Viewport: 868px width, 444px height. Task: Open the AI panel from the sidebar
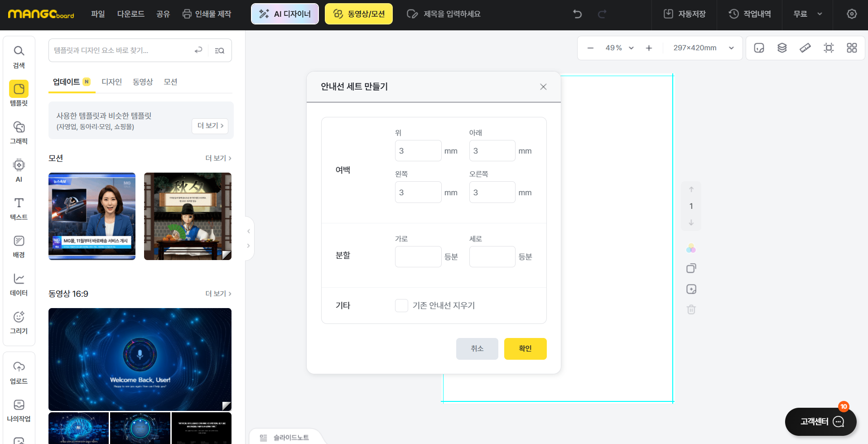pos(19,170)
